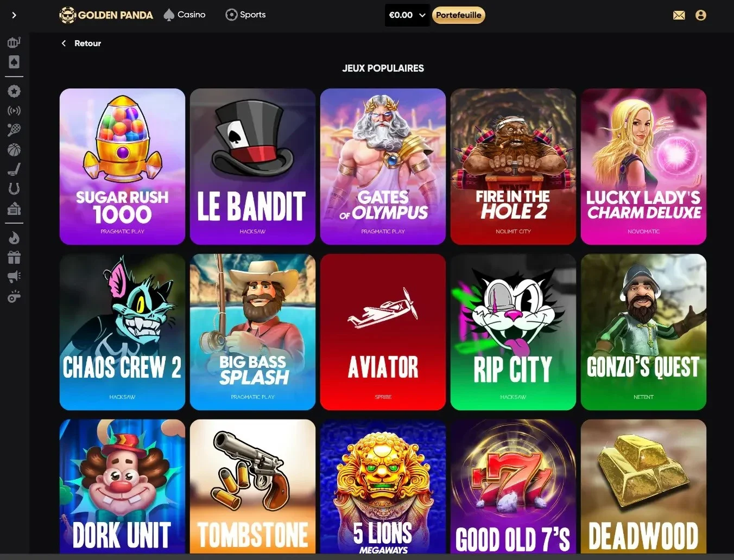Launch the Aviator game thumbnail
This screenshot has height=560, width=734.
[383, 332]
